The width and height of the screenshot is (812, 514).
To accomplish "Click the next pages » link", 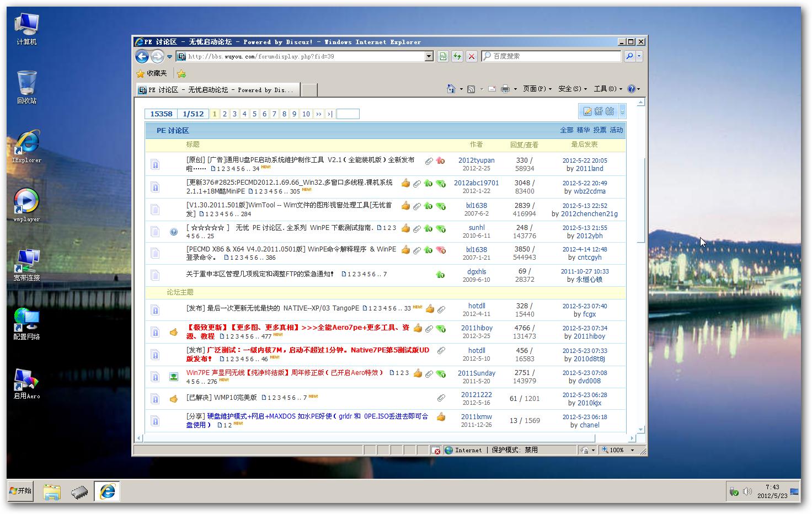I will click(318, 114).
